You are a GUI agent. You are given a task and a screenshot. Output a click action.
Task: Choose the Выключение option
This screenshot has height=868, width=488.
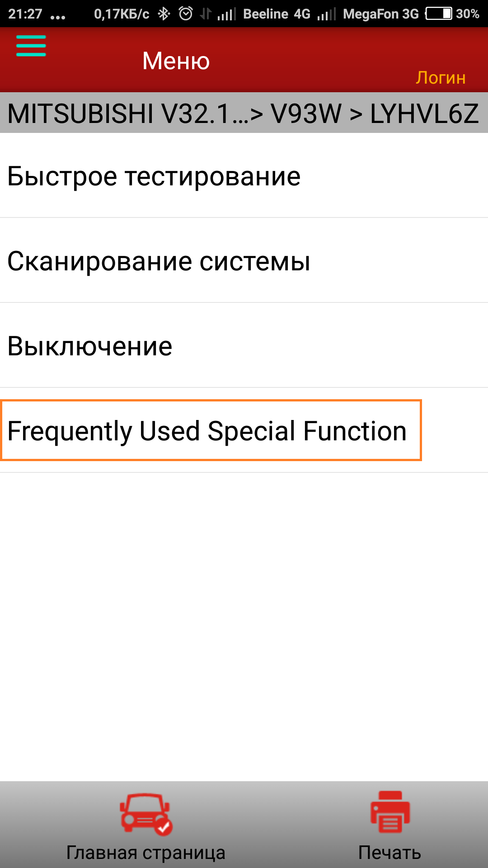tap(90, 346)
